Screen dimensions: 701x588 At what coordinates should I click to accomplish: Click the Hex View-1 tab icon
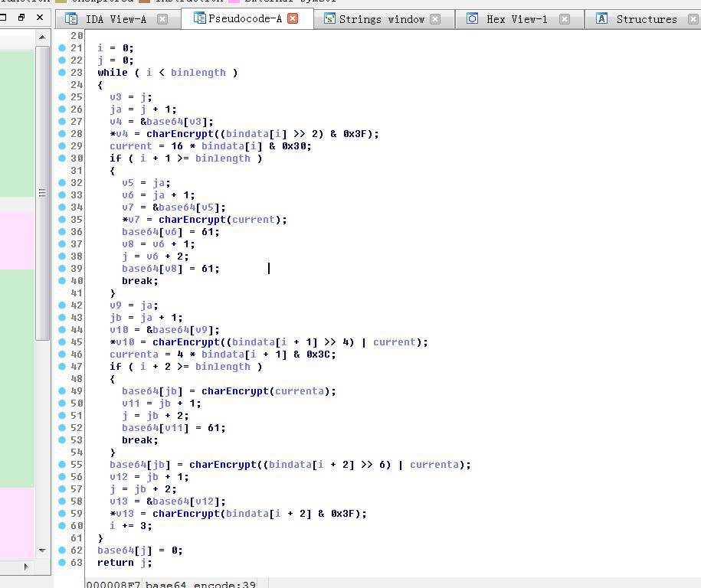(472, 18)
